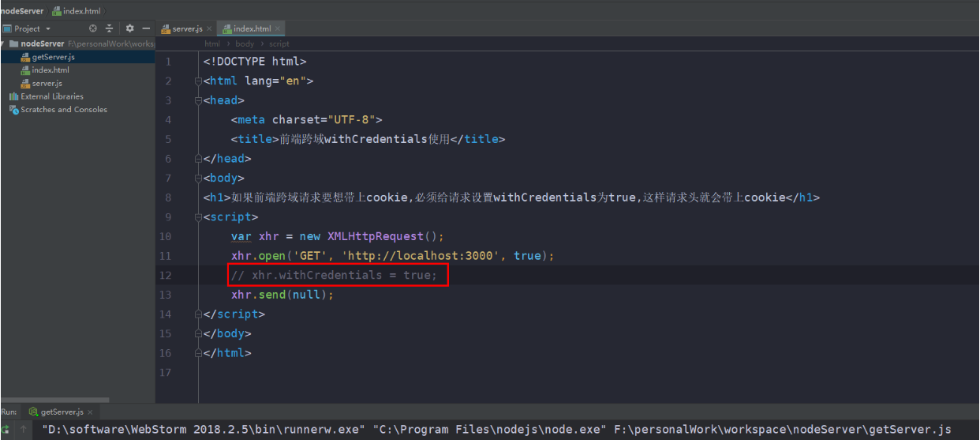Viewport: 980px width, 440px height.
Task: Fold the script block on line 9
Action: click(x=197, y=216)
